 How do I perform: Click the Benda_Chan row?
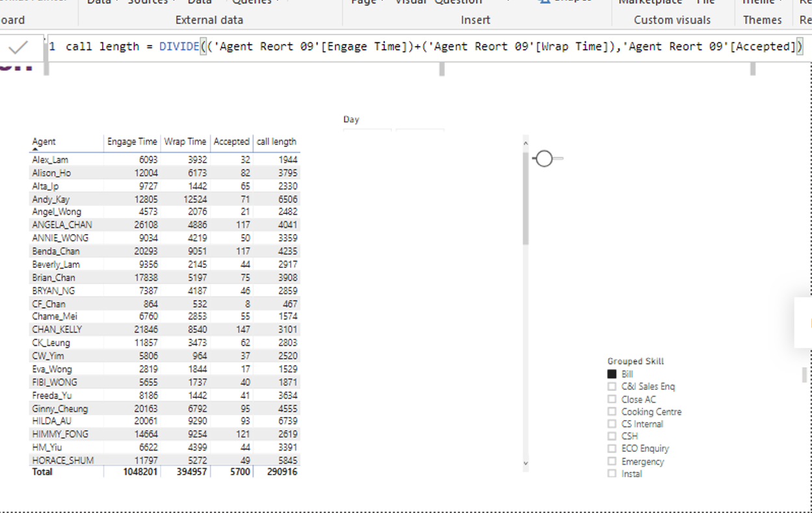166,251
